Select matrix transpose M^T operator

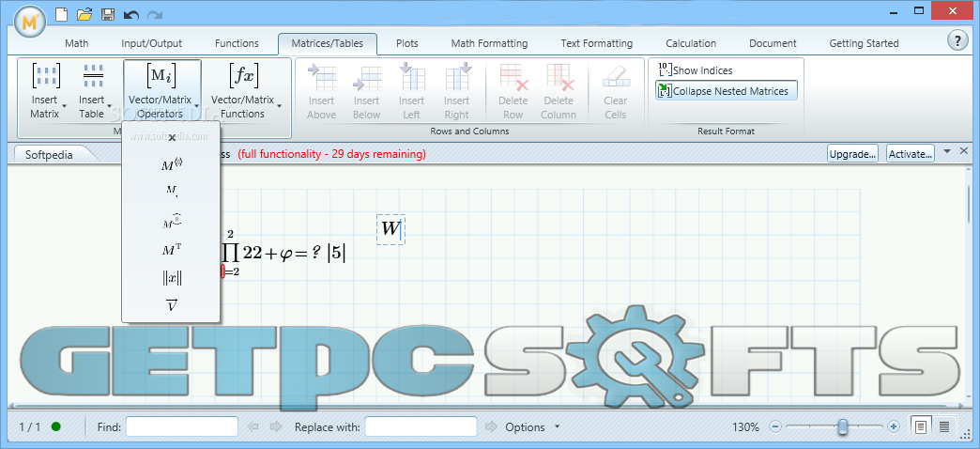pos(172,250)
